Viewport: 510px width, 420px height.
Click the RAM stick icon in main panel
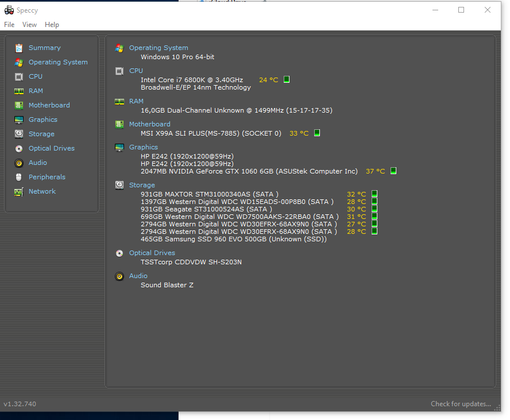(x=119, y=102)
